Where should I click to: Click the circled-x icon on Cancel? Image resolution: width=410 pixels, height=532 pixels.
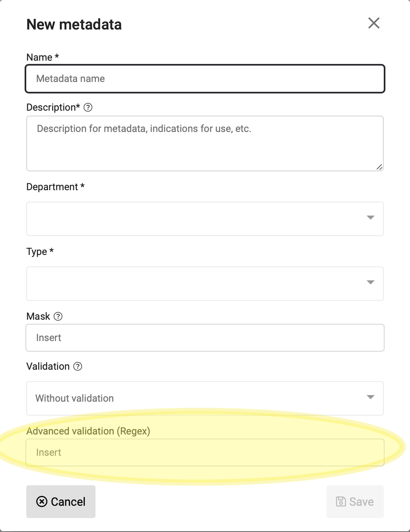coord(42,501)
